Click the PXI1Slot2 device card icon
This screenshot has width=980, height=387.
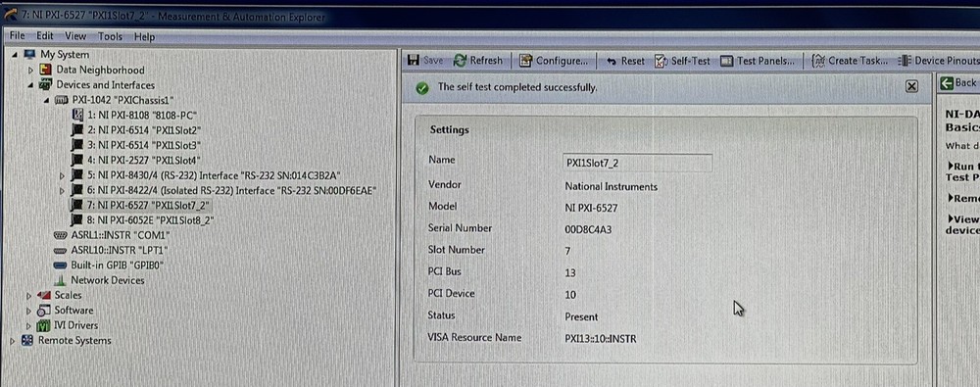76,130
